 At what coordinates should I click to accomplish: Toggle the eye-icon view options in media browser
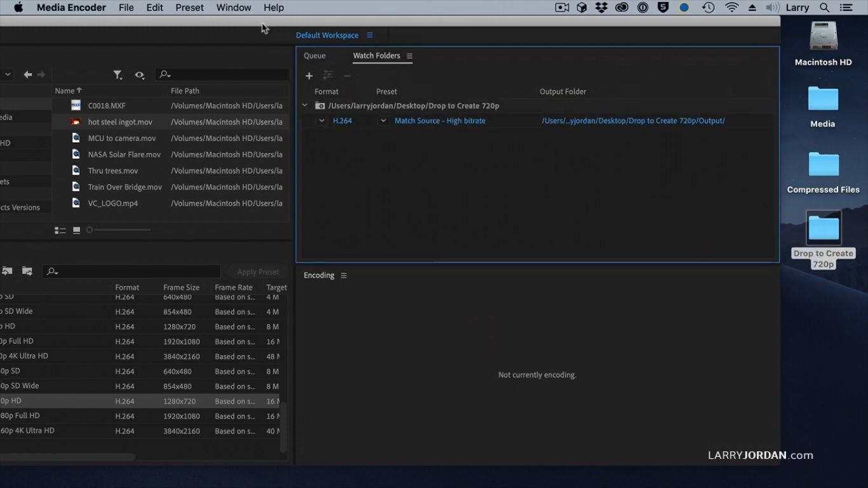(139, 75)
